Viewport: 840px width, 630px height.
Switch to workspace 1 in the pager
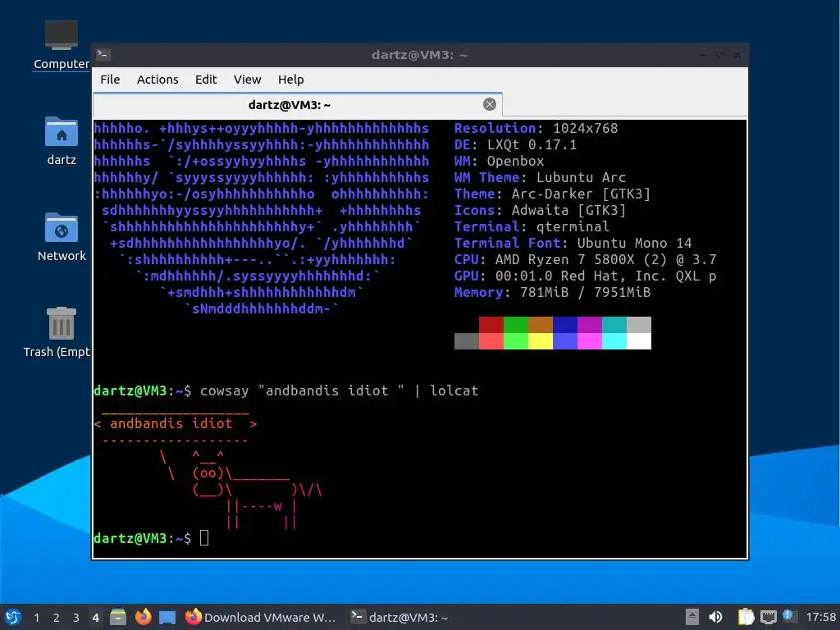pyautogui.click(x=36, y=618)
